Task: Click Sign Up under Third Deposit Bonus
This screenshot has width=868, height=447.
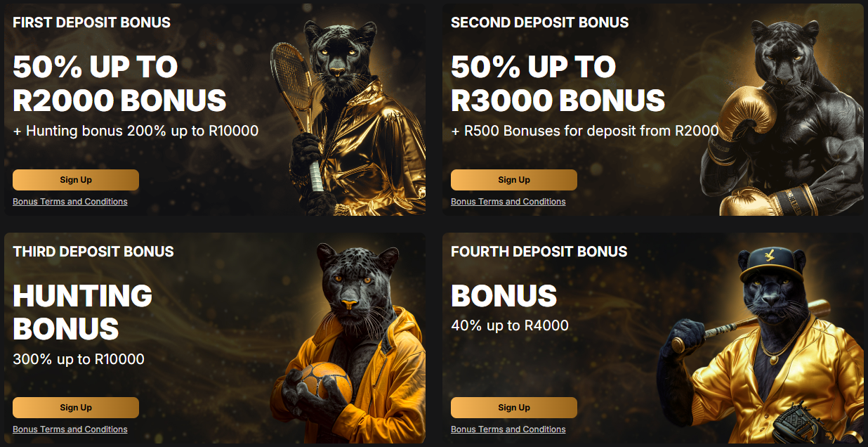Action: 76,408
